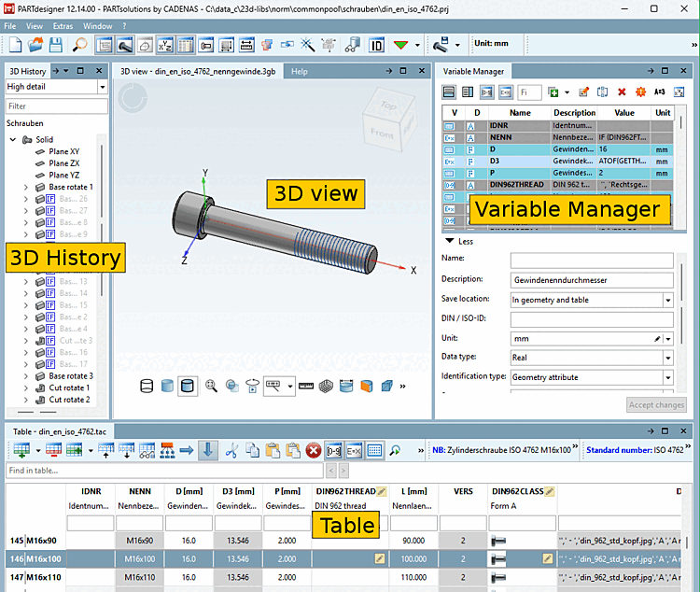Click the green triangle icon in toolbar
This screenshot has height=592, width=700.
(x=400, y=45)
